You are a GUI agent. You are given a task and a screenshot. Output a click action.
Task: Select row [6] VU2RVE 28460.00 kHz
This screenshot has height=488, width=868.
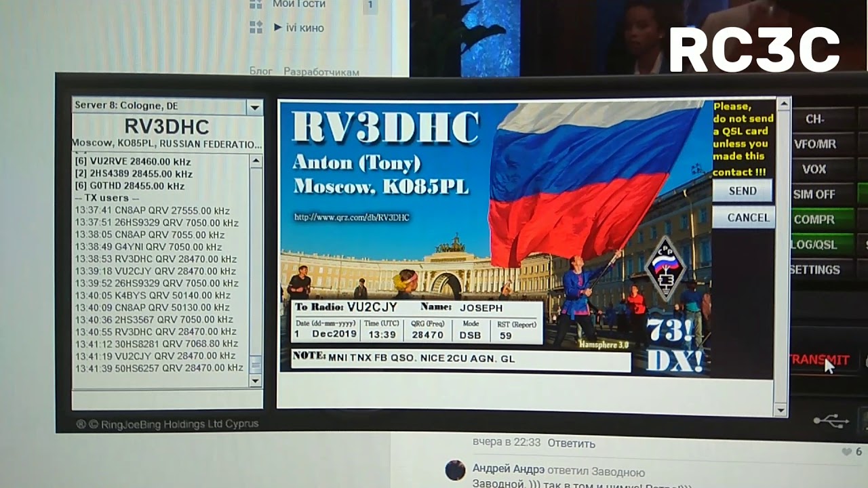tap(133, 162)
